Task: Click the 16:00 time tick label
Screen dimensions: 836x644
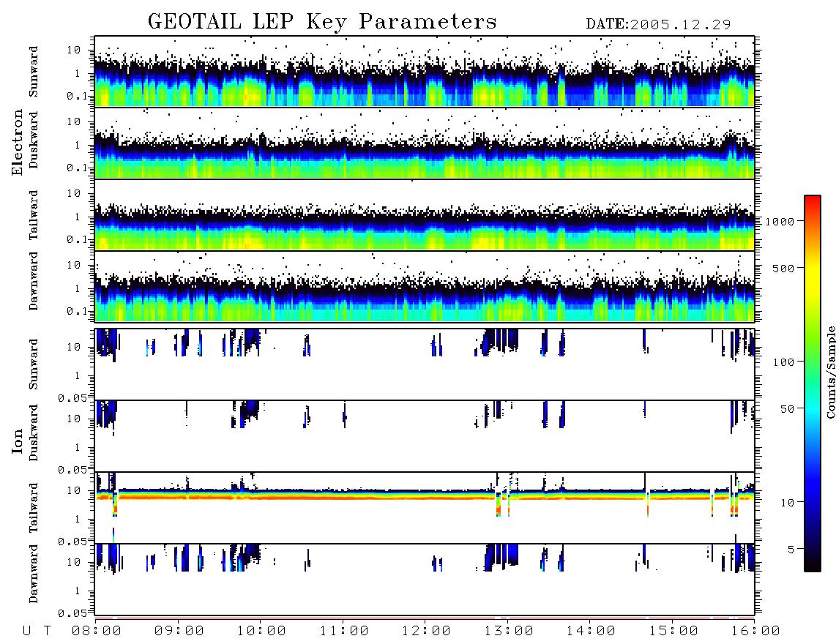Action: click(x=755, y=631)
